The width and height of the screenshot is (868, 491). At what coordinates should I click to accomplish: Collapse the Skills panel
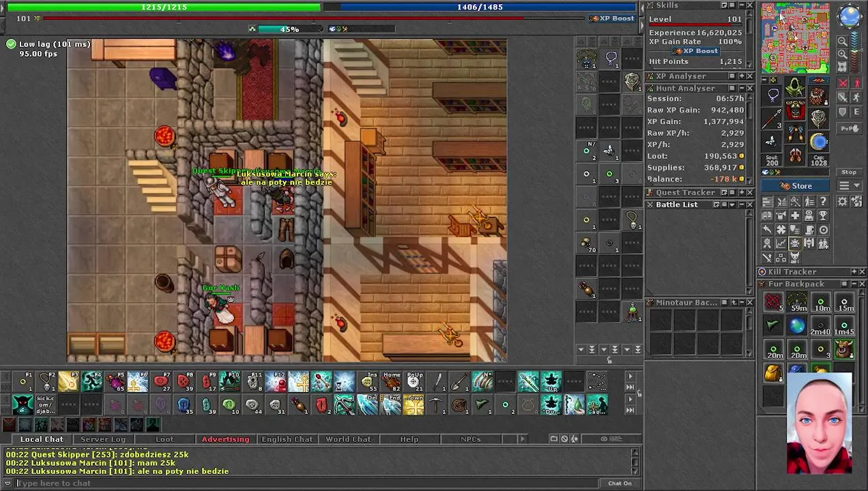[x=741, y=5]
